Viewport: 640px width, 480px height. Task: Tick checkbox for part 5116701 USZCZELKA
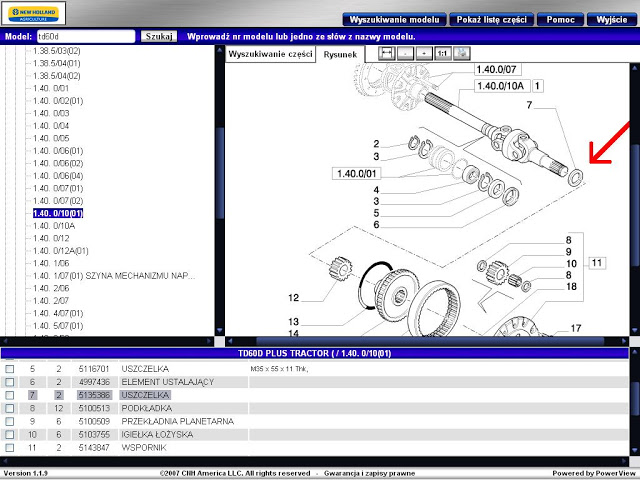9,369
